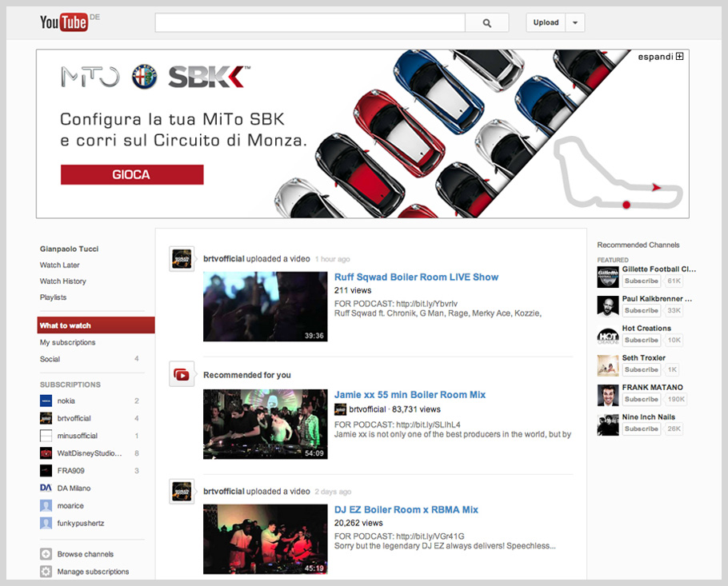Click the YouTube logo
Image resolution: width=728 pixels, height=586 pixels.
64,22
